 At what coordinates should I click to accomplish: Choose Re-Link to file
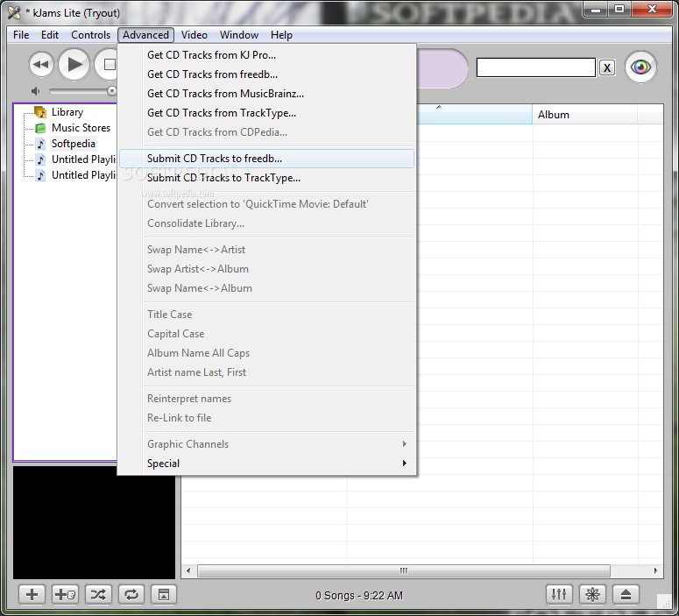click(x=266, y=418)
